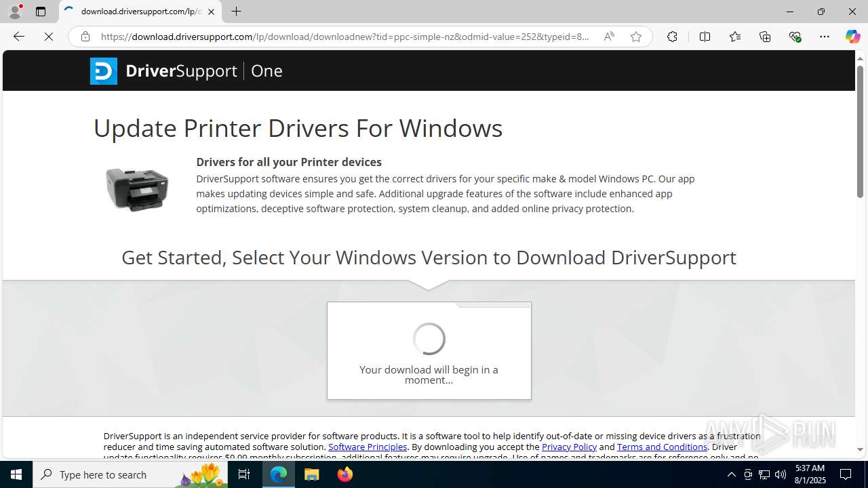Open the Privacy Policy link

pyautogui.click(x=569, y=447)
